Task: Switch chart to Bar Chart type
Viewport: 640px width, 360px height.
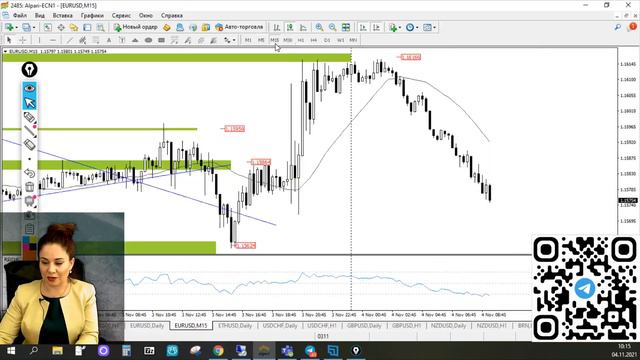Action: coord(277,27)
